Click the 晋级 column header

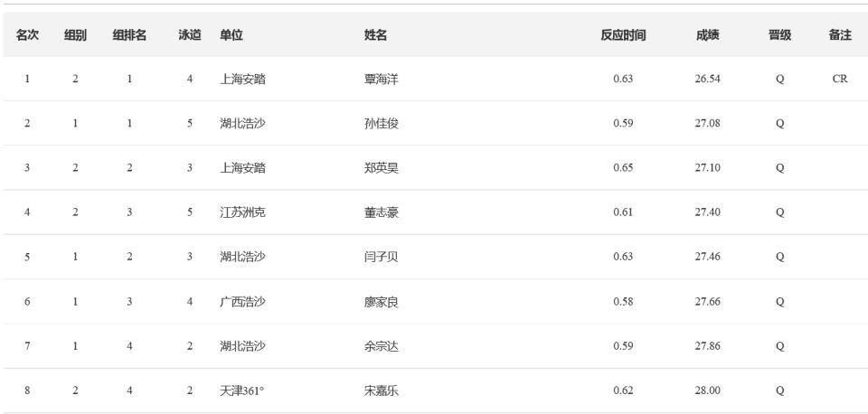tap(779, 35)
